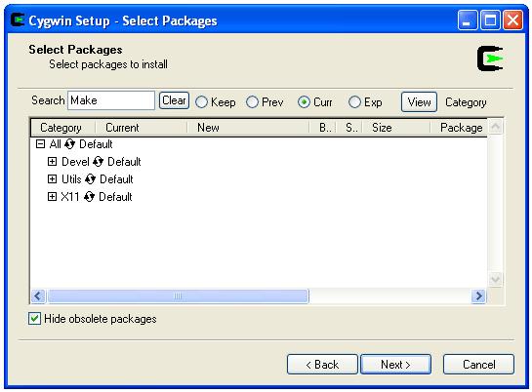The width and height of the screenshot is (532, 392).
Task: Select the Exp radio button
Action: (354, 102)
